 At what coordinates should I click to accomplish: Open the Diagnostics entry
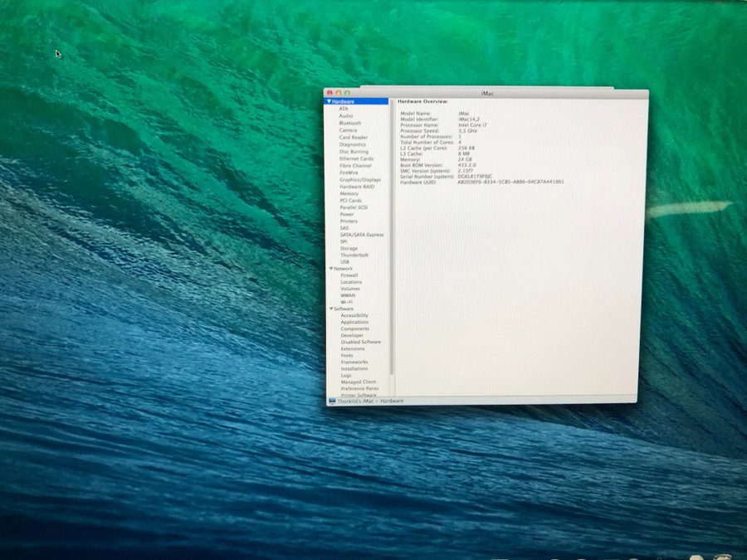[x=353, y=144]
